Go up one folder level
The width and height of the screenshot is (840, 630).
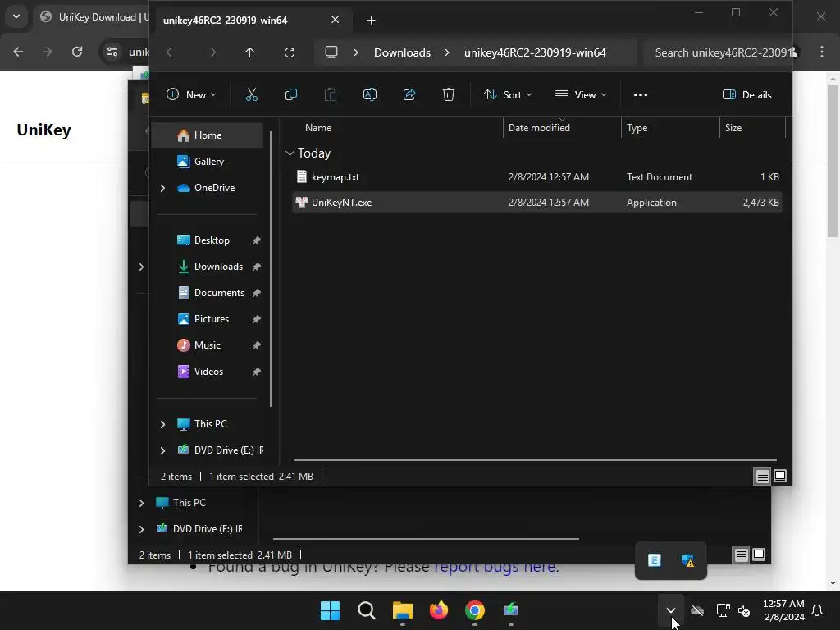[x=249, y=52]
